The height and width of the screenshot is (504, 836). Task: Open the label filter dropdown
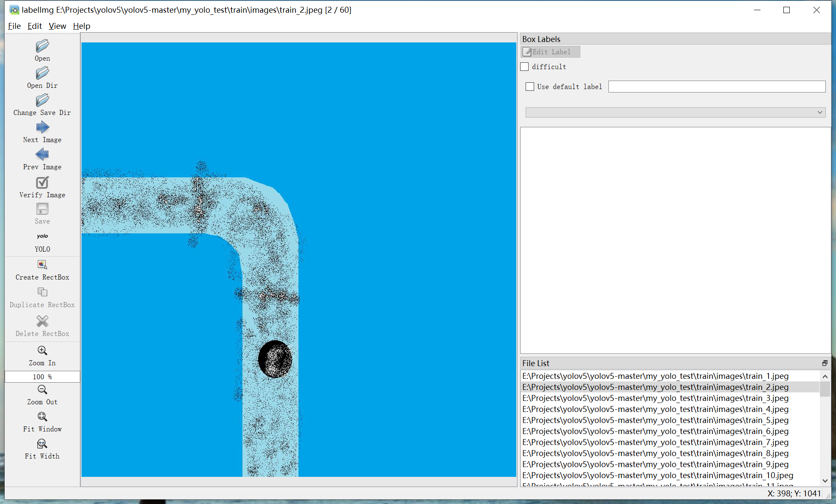pos(675,112)
